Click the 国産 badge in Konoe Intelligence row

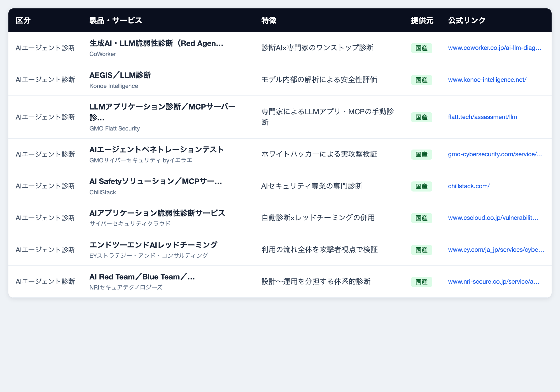421,80
